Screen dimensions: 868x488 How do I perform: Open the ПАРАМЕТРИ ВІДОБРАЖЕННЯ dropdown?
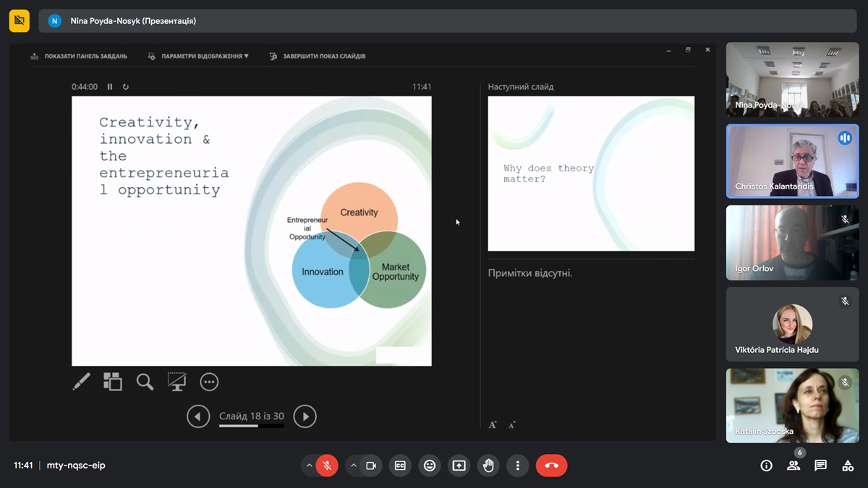click(x=199, y=56)
